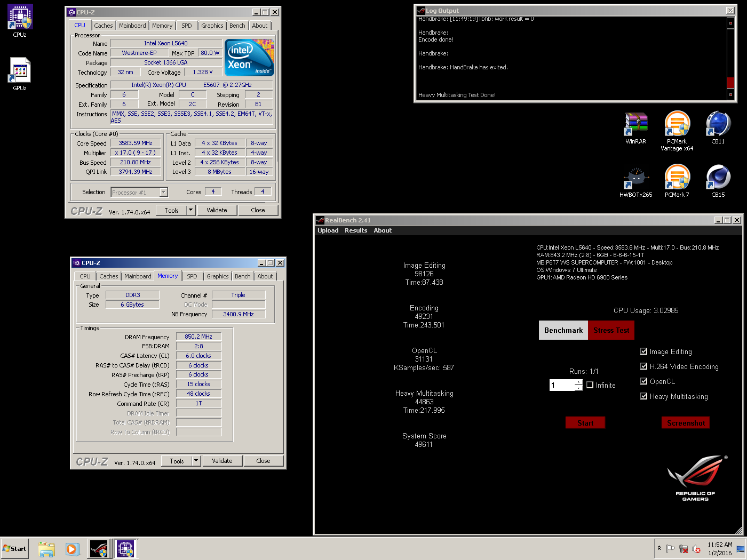Image resolution: width=747 pixels, height=560 pixels.
Task: Switch to RealBench via its taskbar icon
Action: 99,549
